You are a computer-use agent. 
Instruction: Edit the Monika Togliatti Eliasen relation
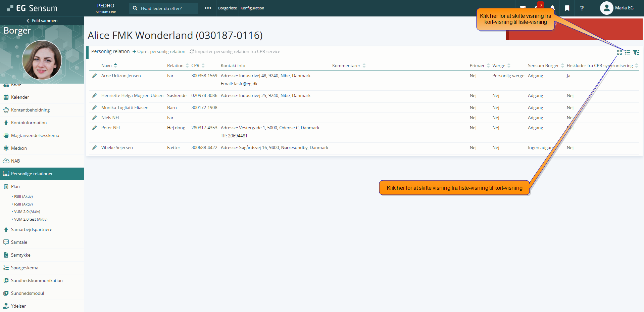(95, 108)
